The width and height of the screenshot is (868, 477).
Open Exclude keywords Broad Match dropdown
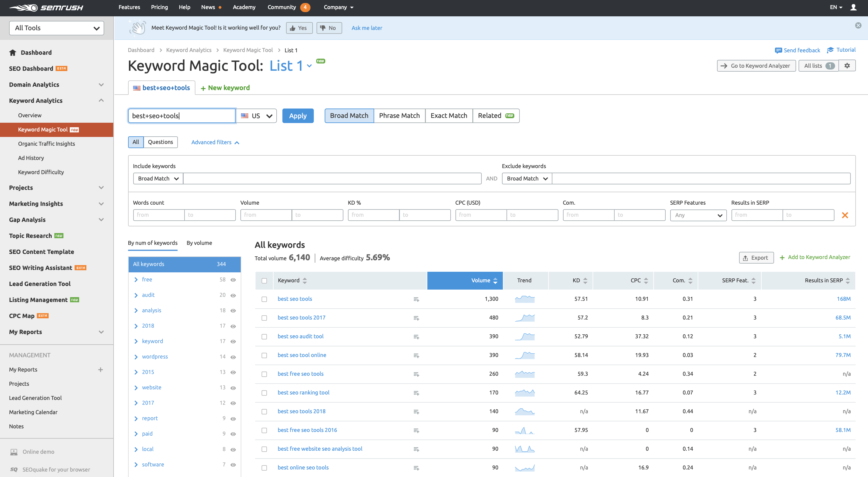pos(527,178)
